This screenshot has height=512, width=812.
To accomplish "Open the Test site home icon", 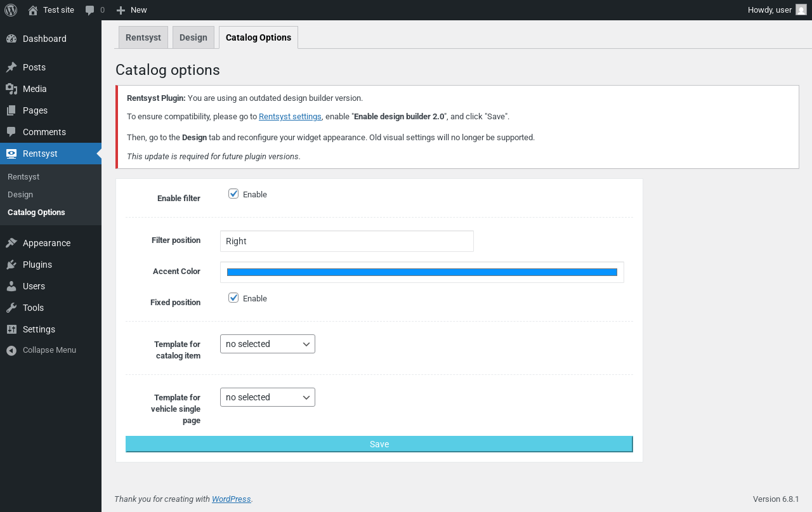I will tap(33, 10).
